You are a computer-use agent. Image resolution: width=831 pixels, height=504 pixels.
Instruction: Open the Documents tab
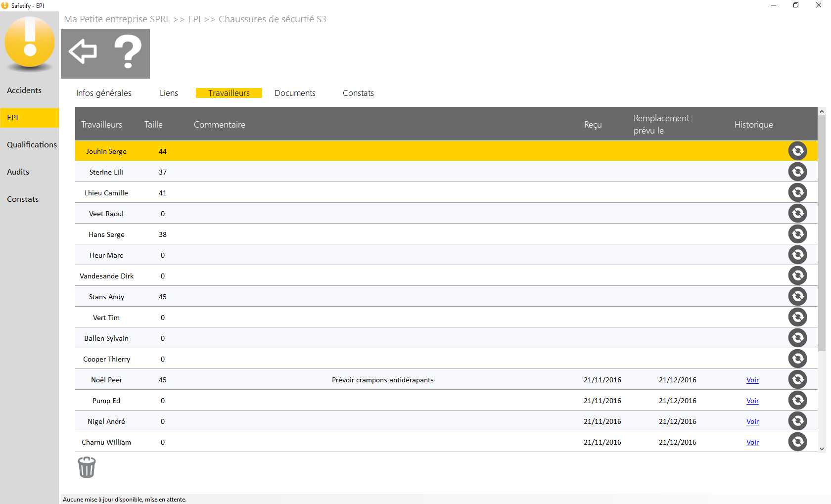pos(295,93)
